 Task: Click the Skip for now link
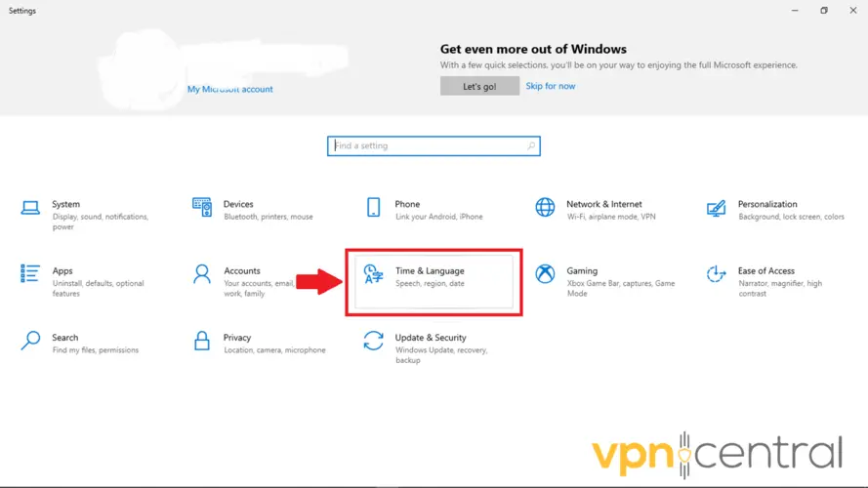(x=551, y=86)
